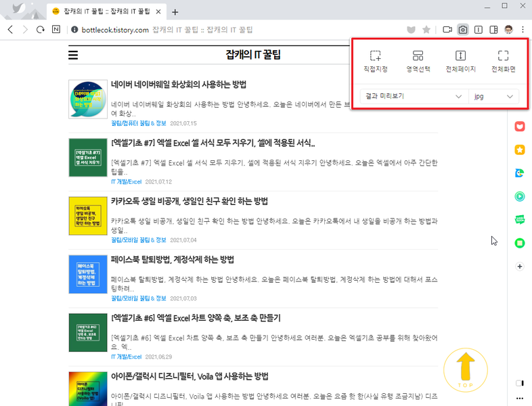Image resolution: width=532 pixels, height=406 pixels.
Task: Reload the page with the refresh icon
Action: (41, 30)
